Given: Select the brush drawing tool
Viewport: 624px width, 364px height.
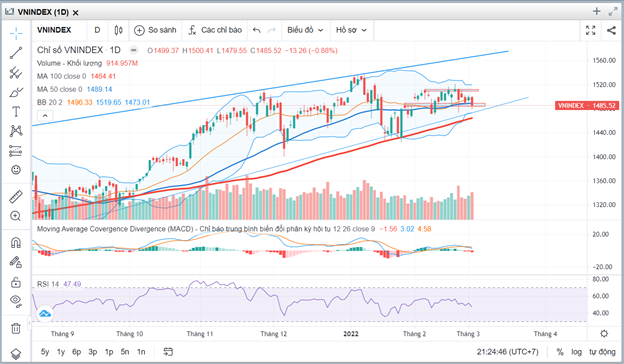Looking at the screenshot, I should coord(16,92).
